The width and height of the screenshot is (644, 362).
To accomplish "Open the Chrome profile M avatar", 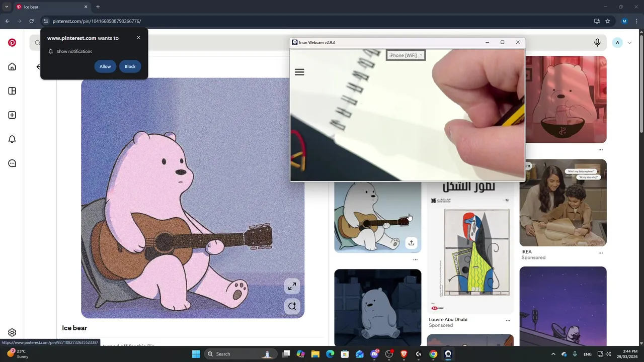I will (x=624, y=21).
